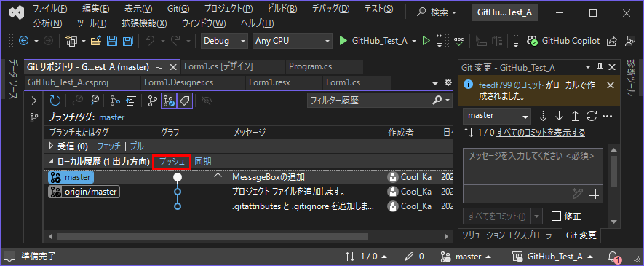Click branch icon on Git Repository left strip
Viewport: 644px width, 266px height.
coord(34,118)
